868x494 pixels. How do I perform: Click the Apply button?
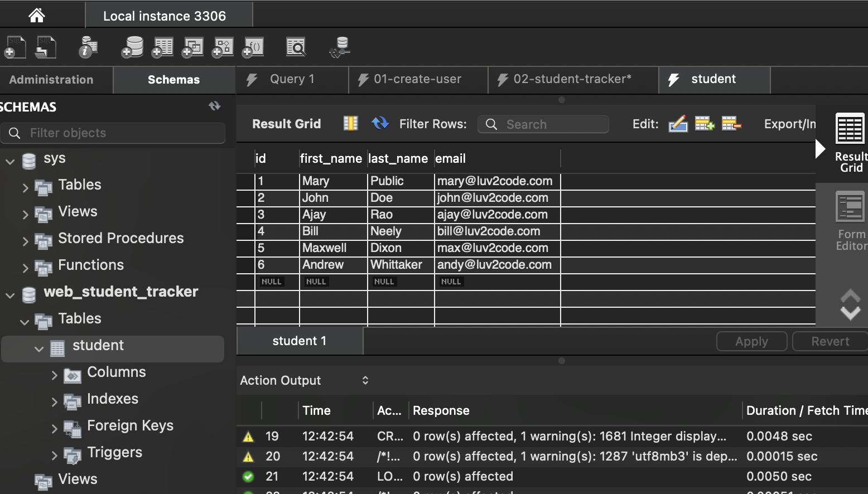(751, 341)
